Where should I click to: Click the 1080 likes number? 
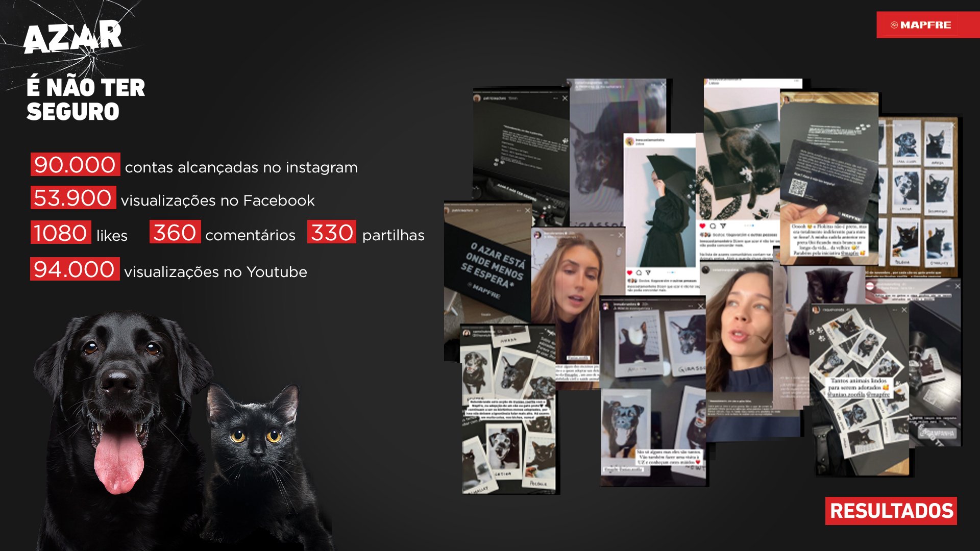point(61,233)
